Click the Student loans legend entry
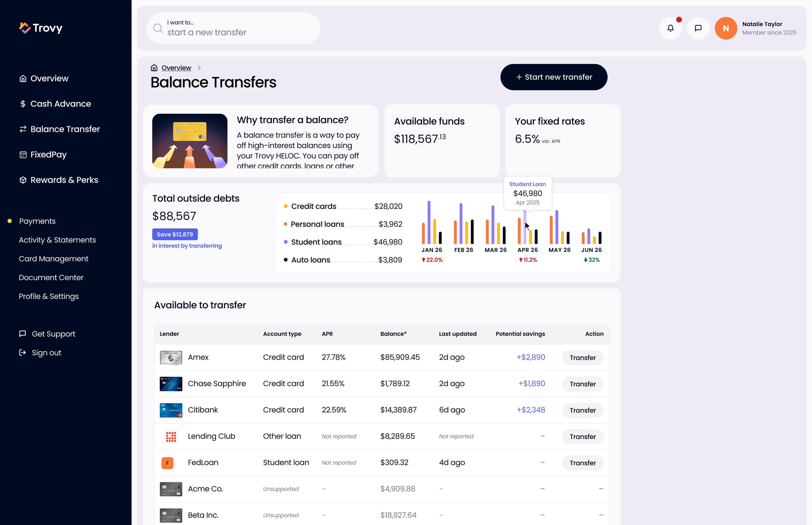Screen dimensions: 812x525 tap(343, 242)
